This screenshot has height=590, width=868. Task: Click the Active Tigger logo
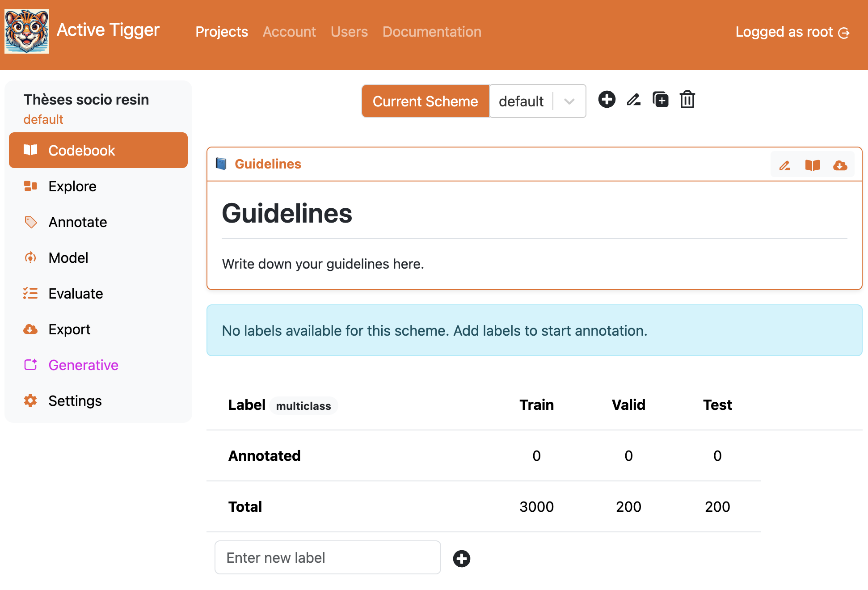point(27,31)
